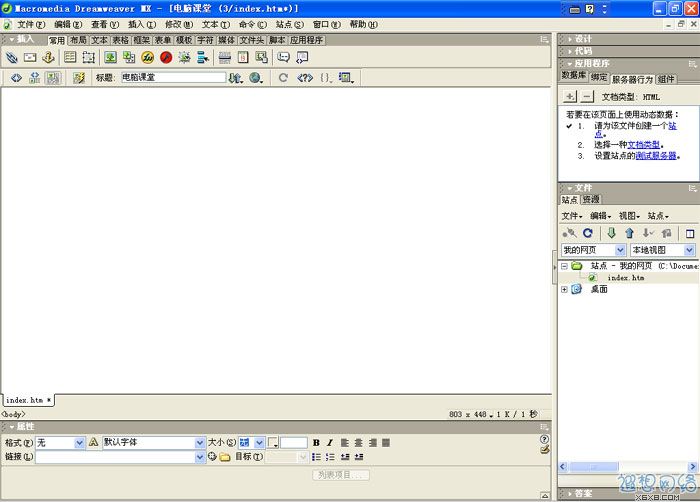
Task: Click the green Get Files arrow
Action: click(x=612, y=233)
